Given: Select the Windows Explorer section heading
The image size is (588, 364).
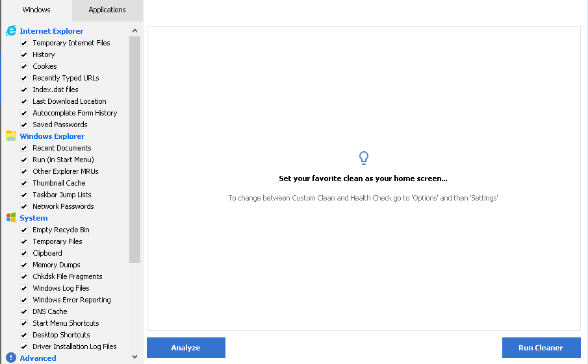Looking at the screenshot, I should click(x=52, y=136).
